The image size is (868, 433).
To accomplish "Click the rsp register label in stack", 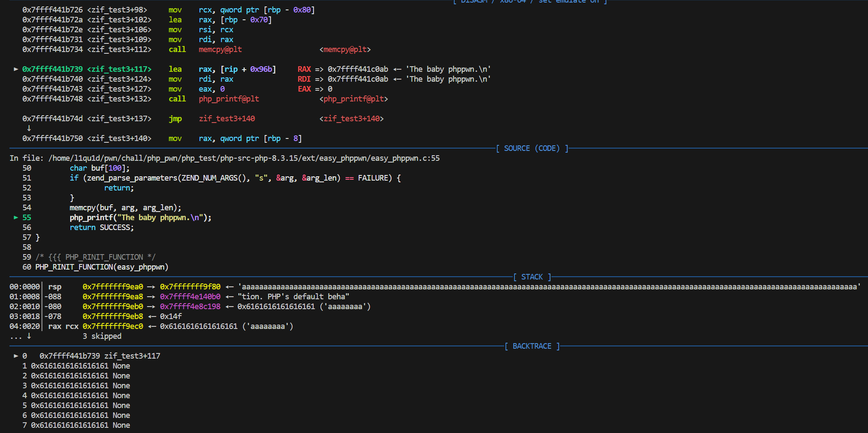I will tap(55, 287).
